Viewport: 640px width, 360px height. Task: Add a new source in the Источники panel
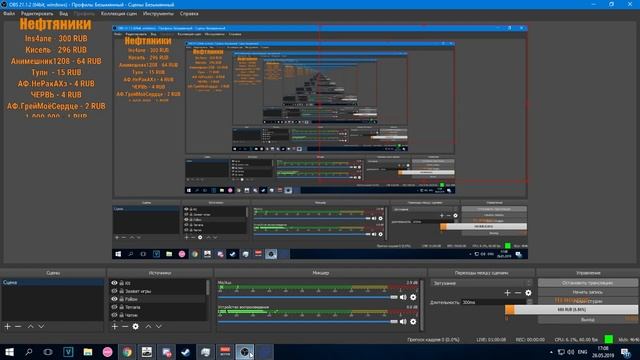(x=115, y=327)
